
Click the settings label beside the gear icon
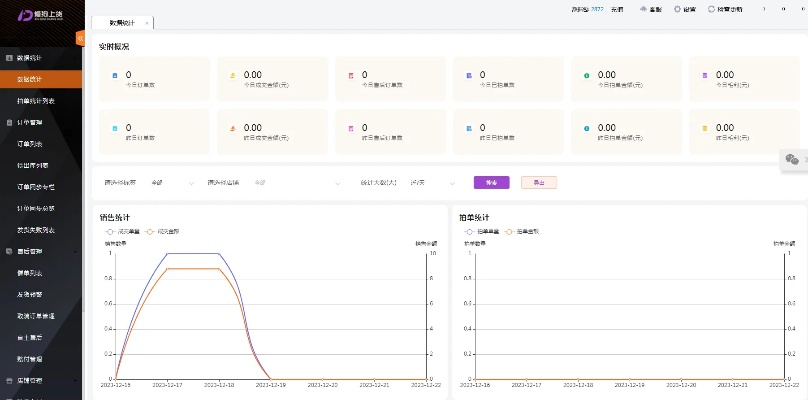pyautogui.click(x=689, y=9)
